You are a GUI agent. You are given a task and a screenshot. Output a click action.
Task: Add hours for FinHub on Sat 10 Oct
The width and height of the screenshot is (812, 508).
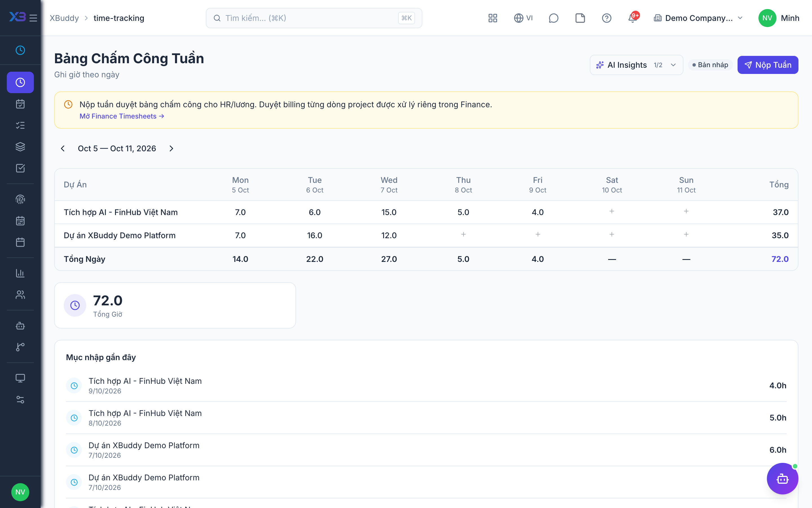pos(612,211)
